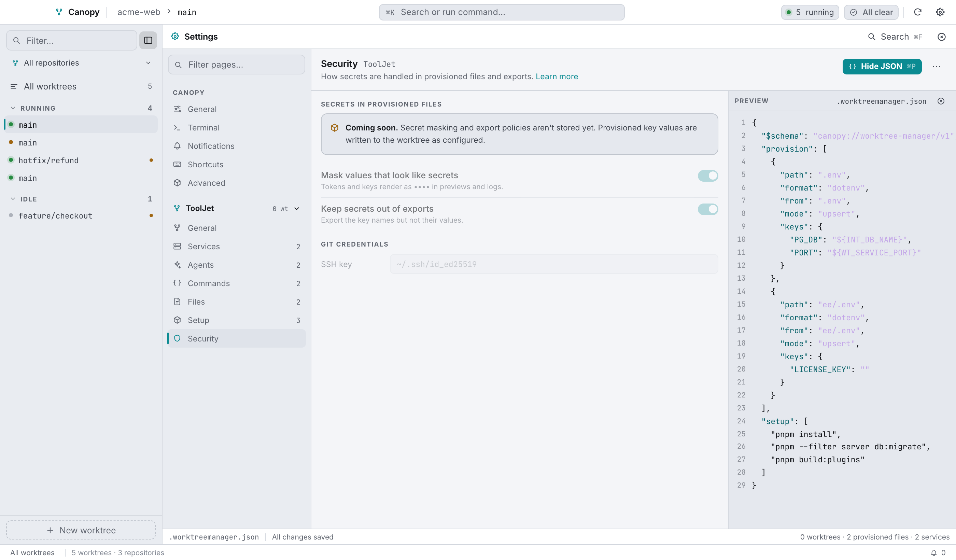Click the Services server icon
956x560 pixels.
point(177,247)
